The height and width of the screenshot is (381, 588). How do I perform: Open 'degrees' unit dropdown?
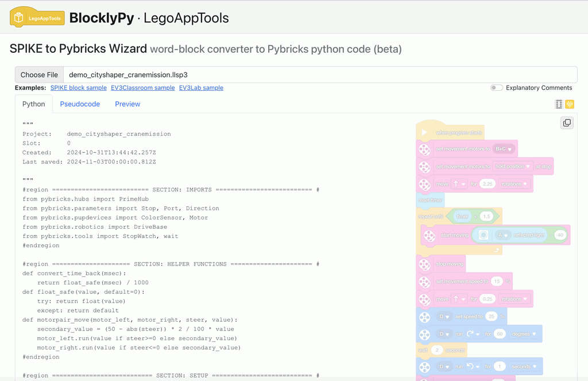pos(524,334)
